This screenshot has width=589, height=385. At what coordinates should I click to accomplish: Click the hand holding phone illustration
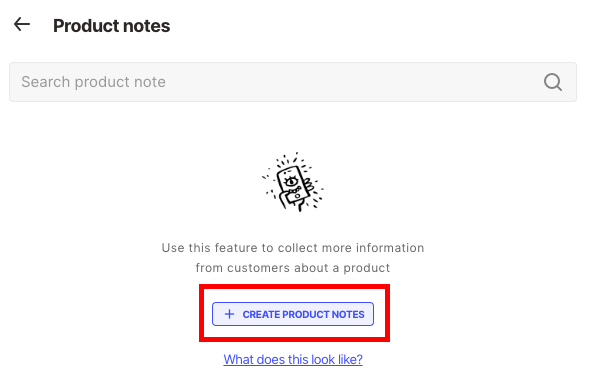point(293,183)
